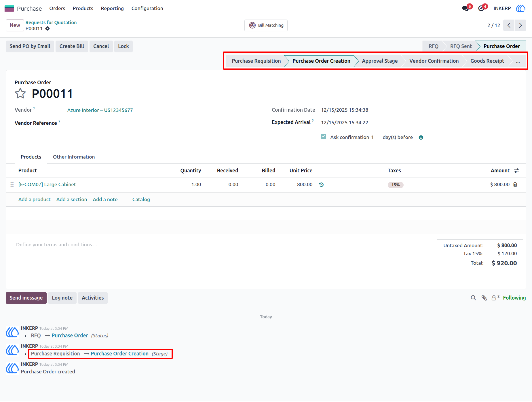The image size is (532, 402).
Task: Open the attachments paperclip icon
Action: pyautogui.click(x=484, y=298)
